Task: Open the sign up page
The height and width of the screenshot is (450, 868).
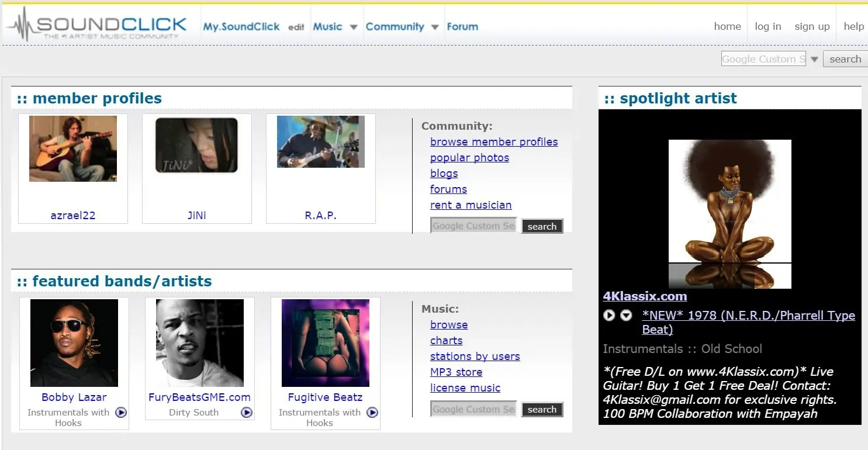Action: (812, 26)
